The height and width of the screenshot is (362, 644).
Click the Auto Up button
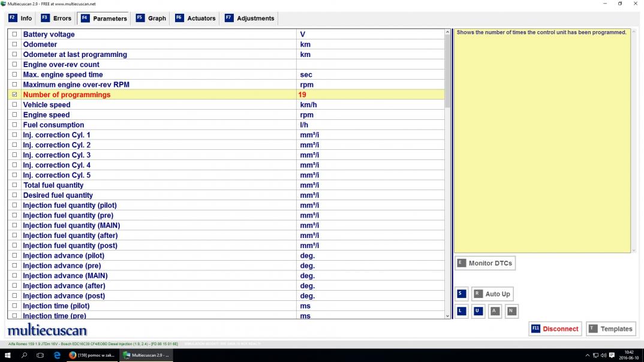pos(492,294)
